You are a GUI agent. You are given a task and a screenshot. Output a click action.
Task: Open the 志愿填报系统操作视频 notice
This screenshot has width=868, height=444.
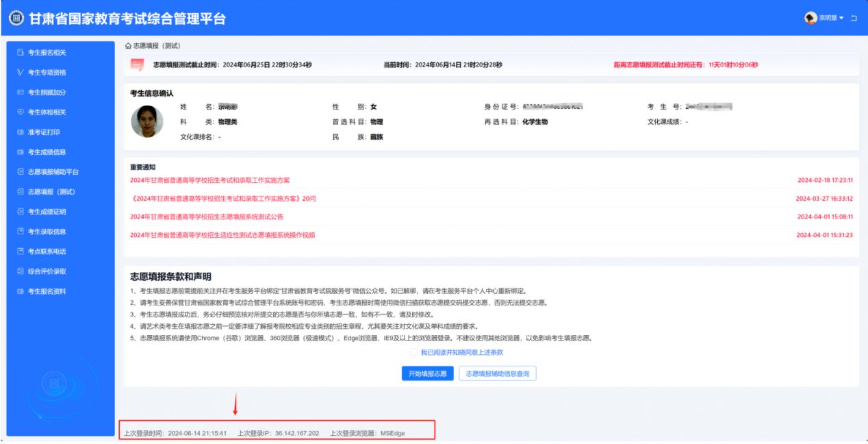click(223, 235)
